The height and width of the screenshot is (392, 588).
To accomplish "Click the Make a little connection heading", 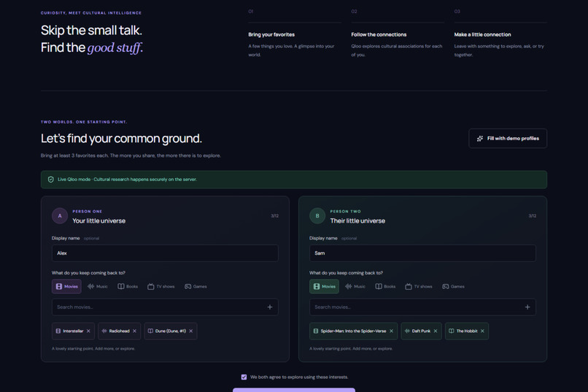I will click(x=483, y=34).
